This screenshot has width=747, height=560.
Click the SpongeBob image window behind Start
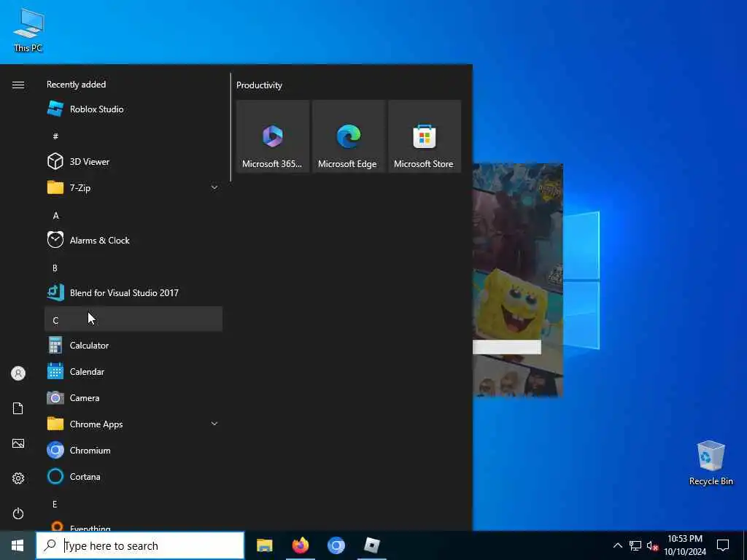click(518, 280)
